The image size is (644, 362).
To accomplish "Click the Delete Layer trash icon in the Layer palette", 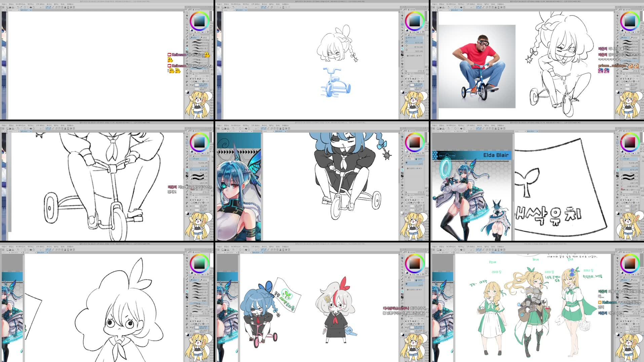I will pyautogui.click(x=207, y=81).
